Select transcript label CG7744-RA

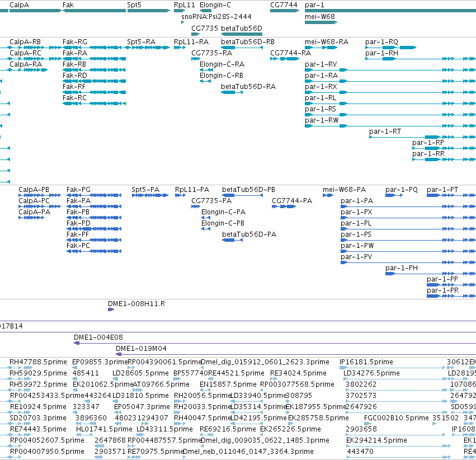point(290,53)
